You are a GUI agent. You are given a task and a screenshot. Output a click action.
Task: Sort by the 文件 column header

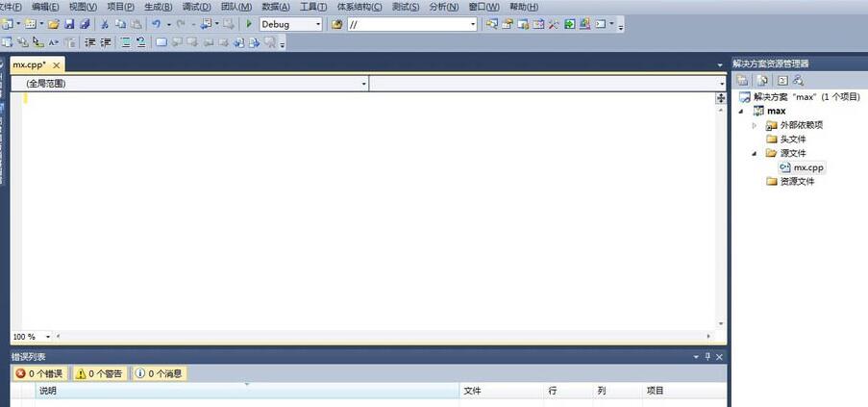coord(501,391)
